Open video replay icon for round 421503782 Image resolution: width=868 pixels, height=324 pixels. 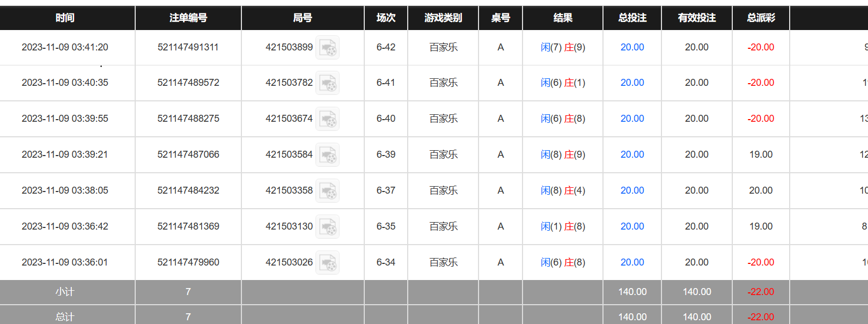[327, 83]
